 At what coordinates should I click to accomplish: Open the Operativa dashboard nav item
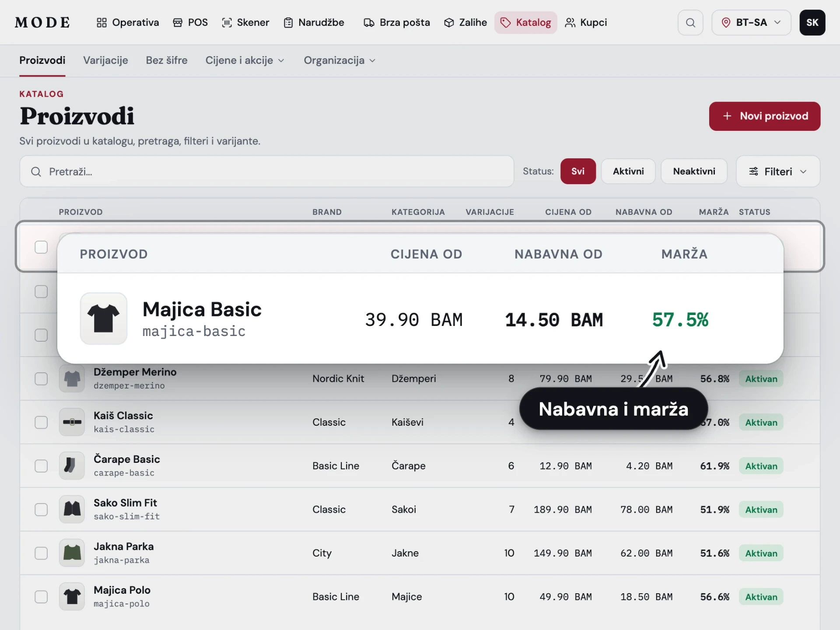(127, 22)
